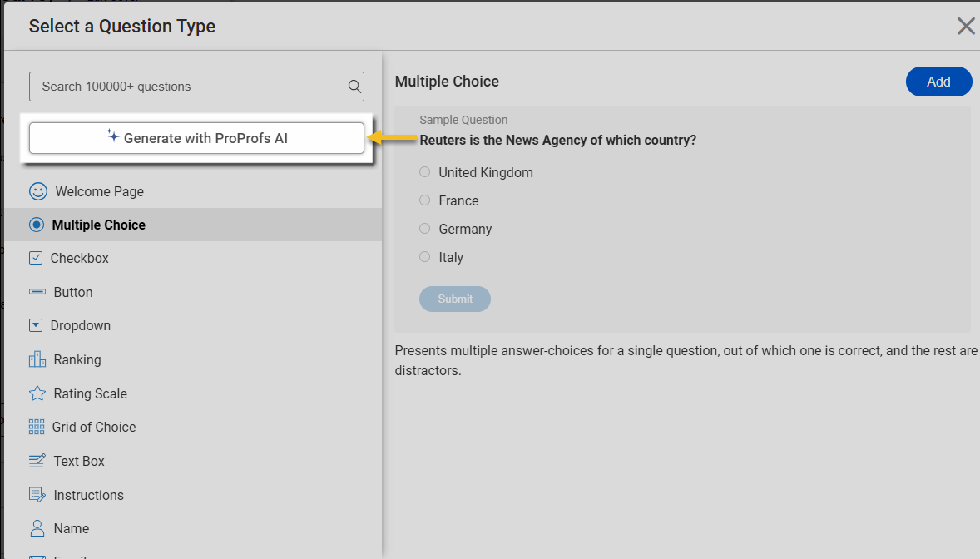Choose Name question type
Screen dimensions: 980x559
tap(193, 528)
